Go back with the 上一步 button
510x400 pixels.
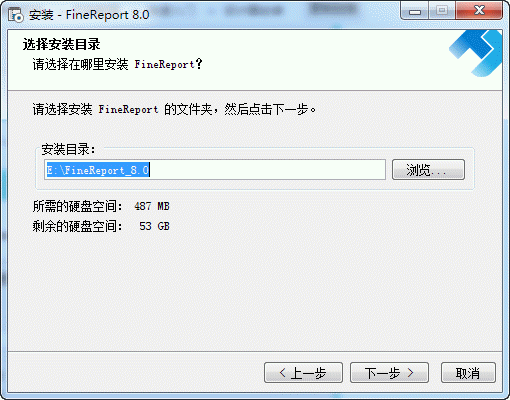click(x=303, y=373)
